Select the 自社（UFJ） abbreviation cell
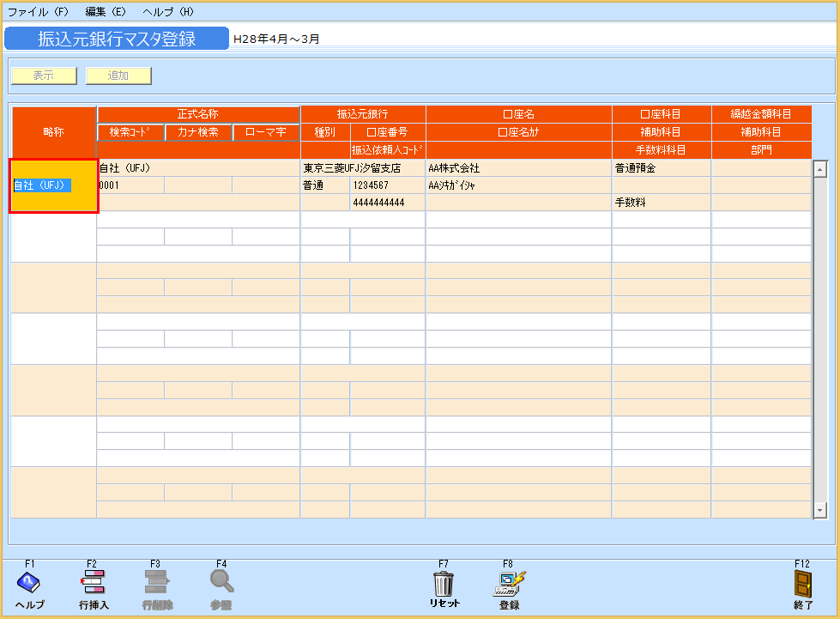Viewport: 840px width, 619px height. 53,185
